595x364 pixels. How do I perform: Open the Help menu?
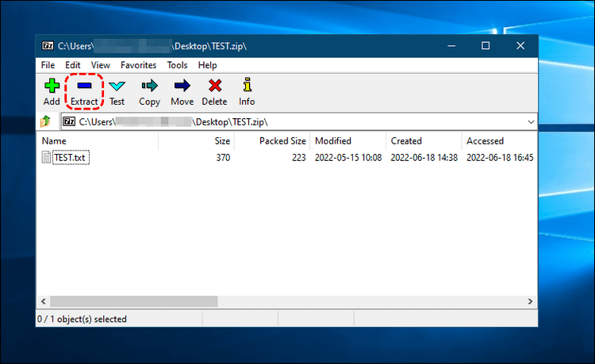click(208, 65)
